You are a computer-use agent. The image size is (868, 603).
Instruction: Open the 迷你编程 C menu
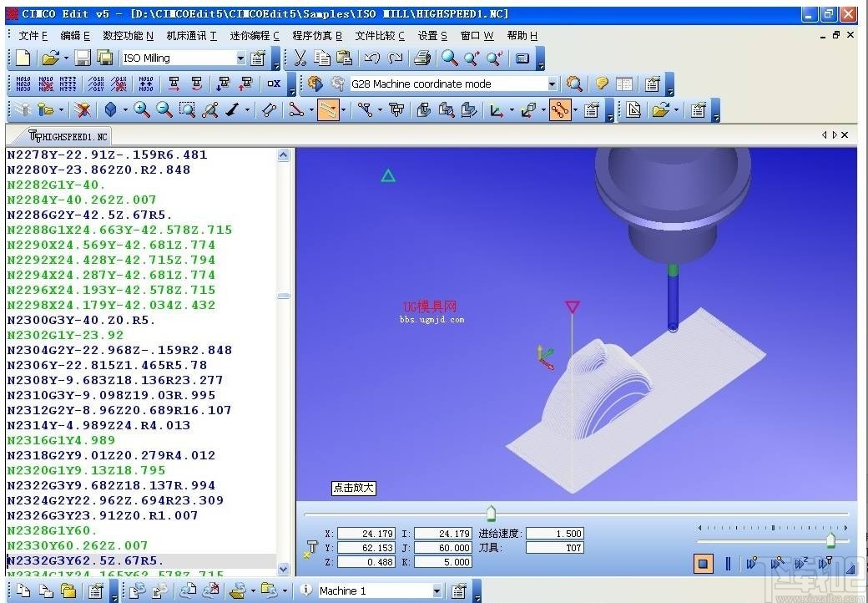pyautogui.click(x=255, y=36)
